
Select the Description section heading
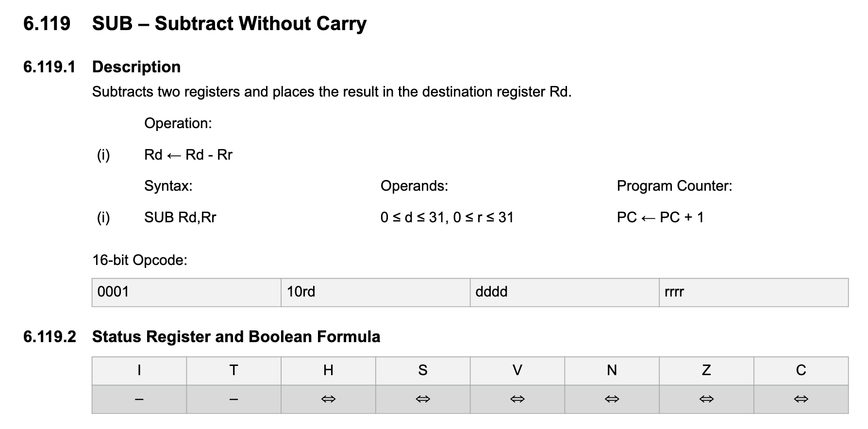[136, 67]
